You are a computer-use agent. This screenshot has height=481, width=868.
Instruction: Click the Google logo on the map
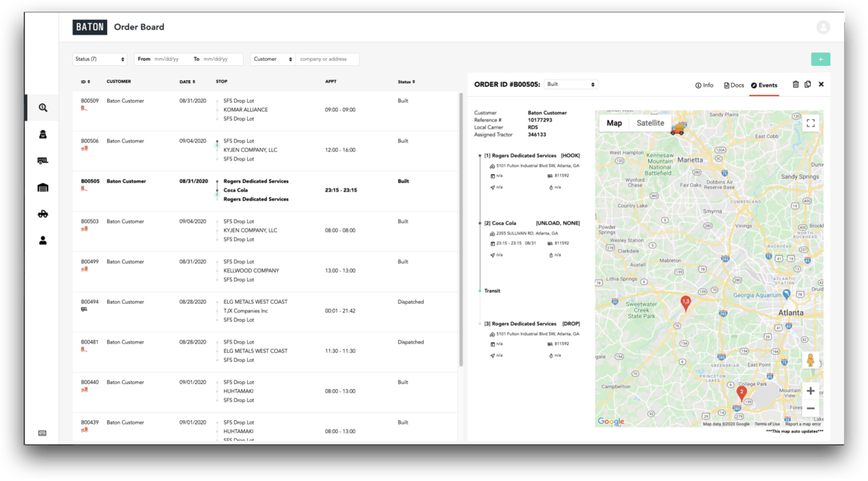point(611,421)
